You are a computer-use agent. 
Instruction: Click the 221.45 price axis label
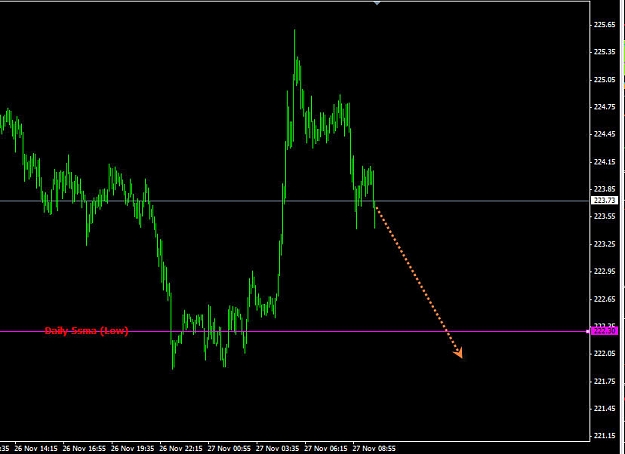point(604,409)
